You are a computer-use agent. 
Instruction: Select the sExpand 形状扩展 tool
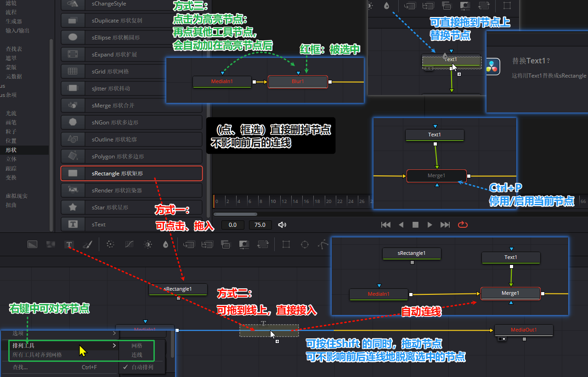click(131, 54)
